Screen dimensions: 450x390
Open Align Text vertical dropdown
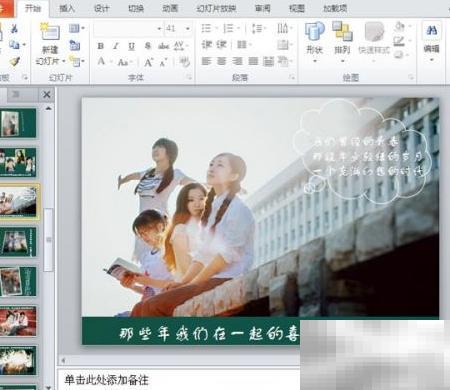[284, 44]
